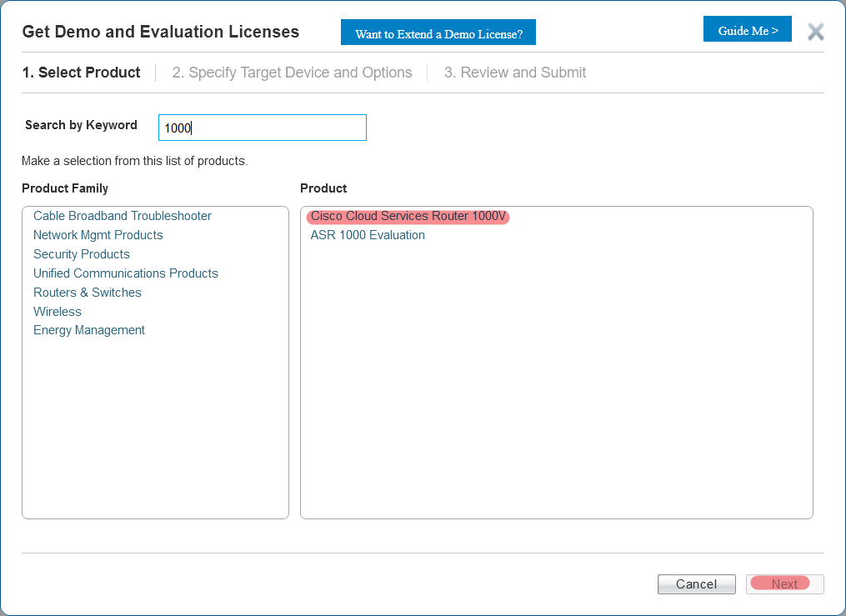
Task: Select the 1. Select Product step
Action: [x=81, y=73]
